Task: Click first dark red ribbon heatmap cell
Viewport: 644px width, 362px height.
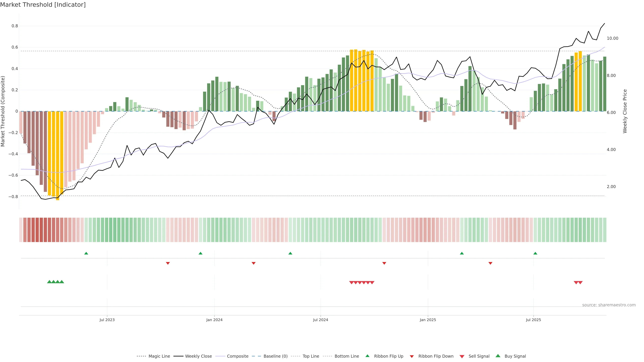Action: pos(25,230)
